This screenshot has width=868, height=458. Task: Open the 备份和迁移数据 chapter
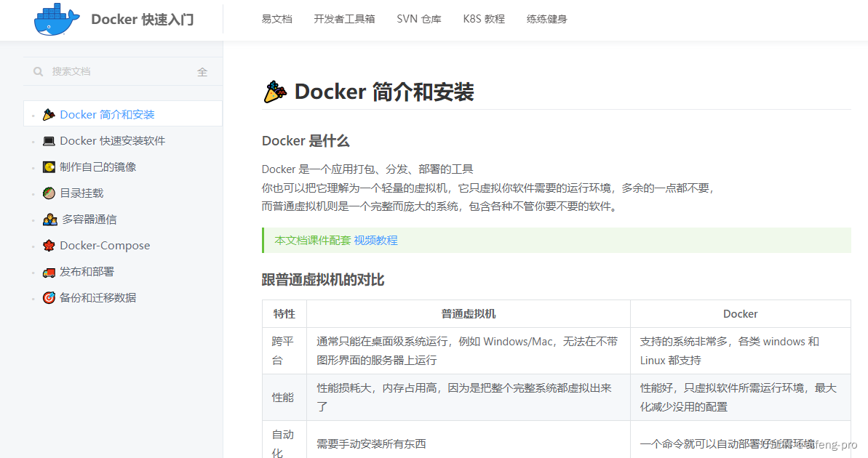(x=98, y=297)
